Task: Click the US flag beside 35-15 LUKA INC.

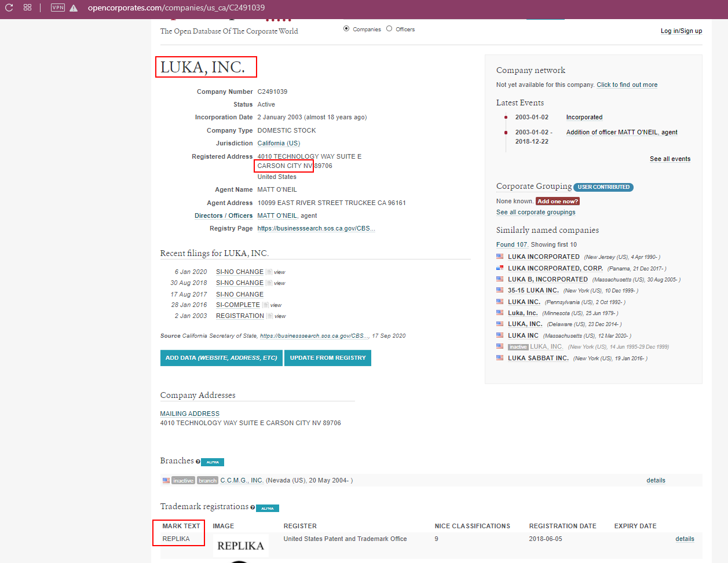Action: click(500, 290)
